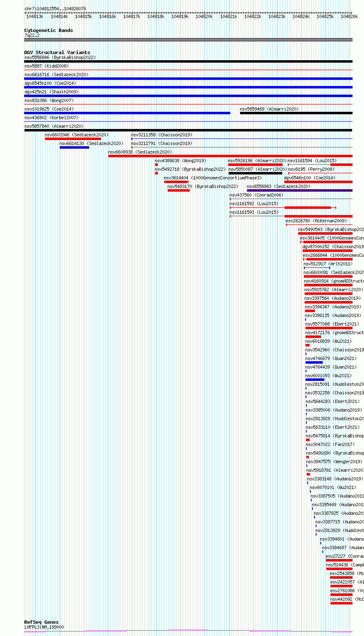The height and width of the screenshot is (636, 364).
Task: Open nsv8195 (Perry2008) variant label
Action: 311,169
